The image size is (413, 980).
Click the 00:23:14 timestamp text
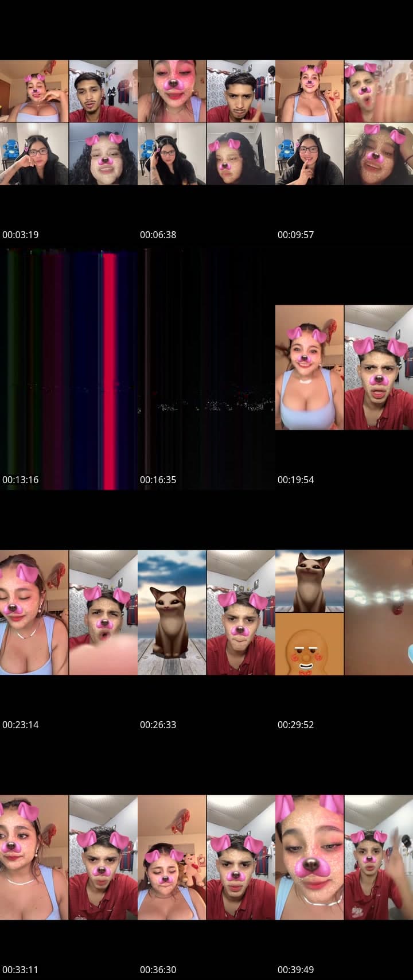click(x=21, y=725)
